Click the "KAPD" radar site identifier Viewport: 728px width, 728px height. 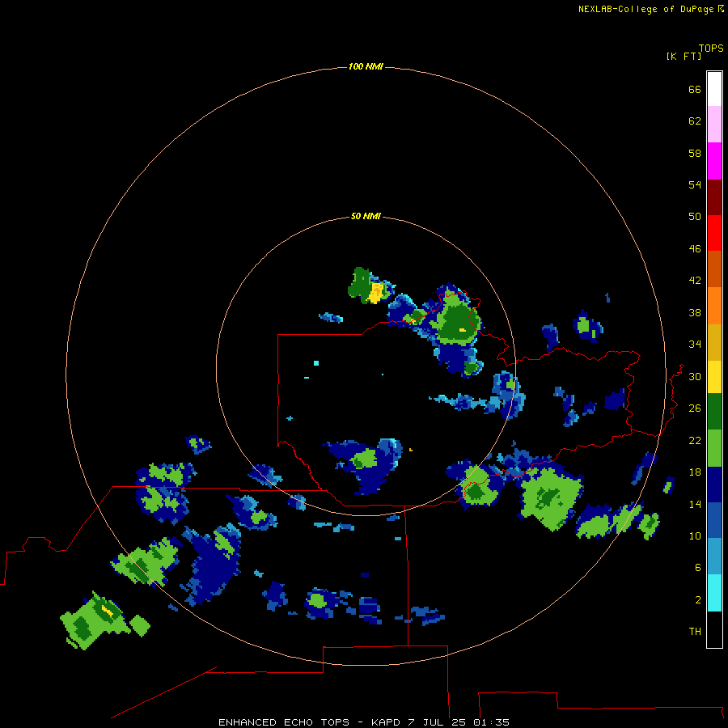[x=387, y=722]
